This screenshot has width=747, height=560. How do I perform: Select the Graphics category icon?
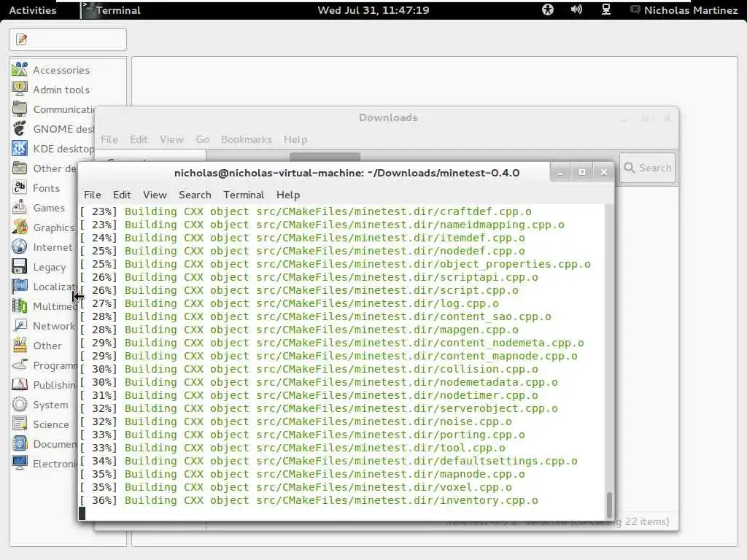tap(20, 227)
